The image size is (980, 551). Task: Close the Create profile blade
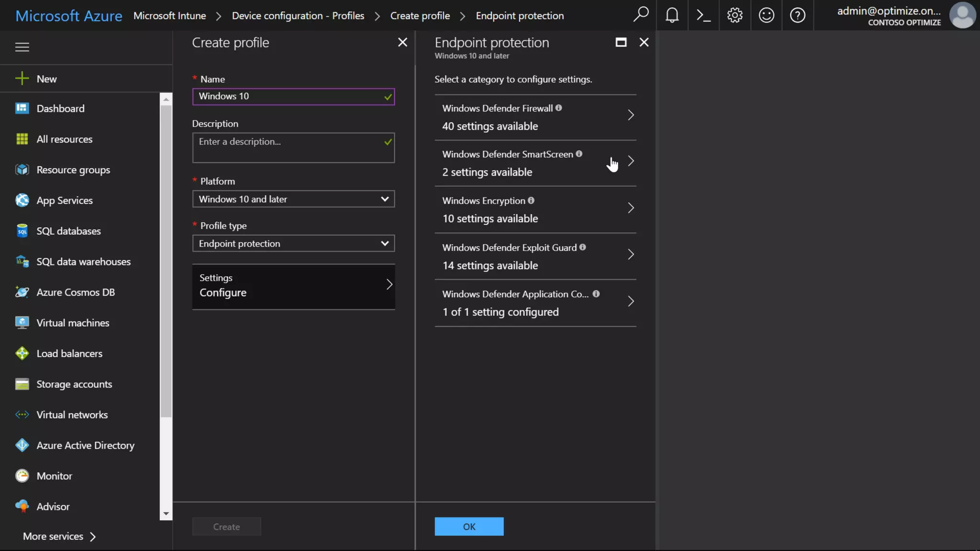tap(402, 42)
